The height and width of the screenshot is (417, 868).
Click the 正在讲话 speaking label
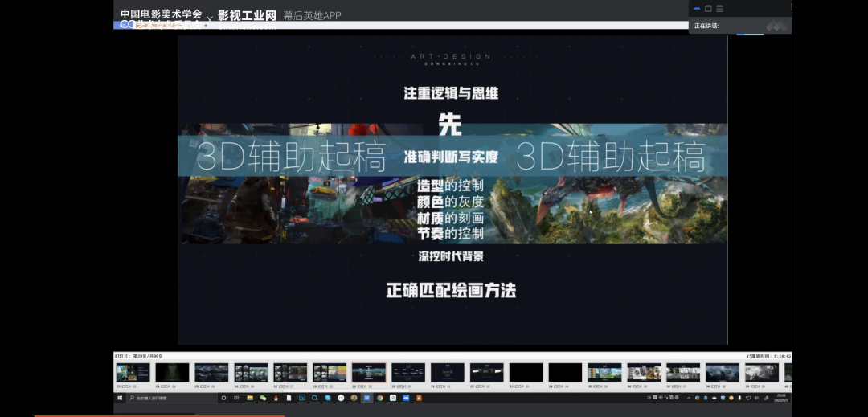pos(706,26)
